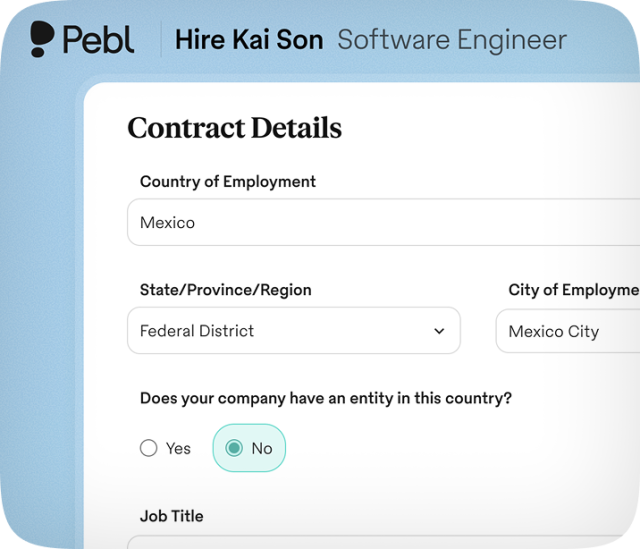Expand the chevron arrow in Federal District dropdown
Viewport: 640px width, 549px height.
439,331
